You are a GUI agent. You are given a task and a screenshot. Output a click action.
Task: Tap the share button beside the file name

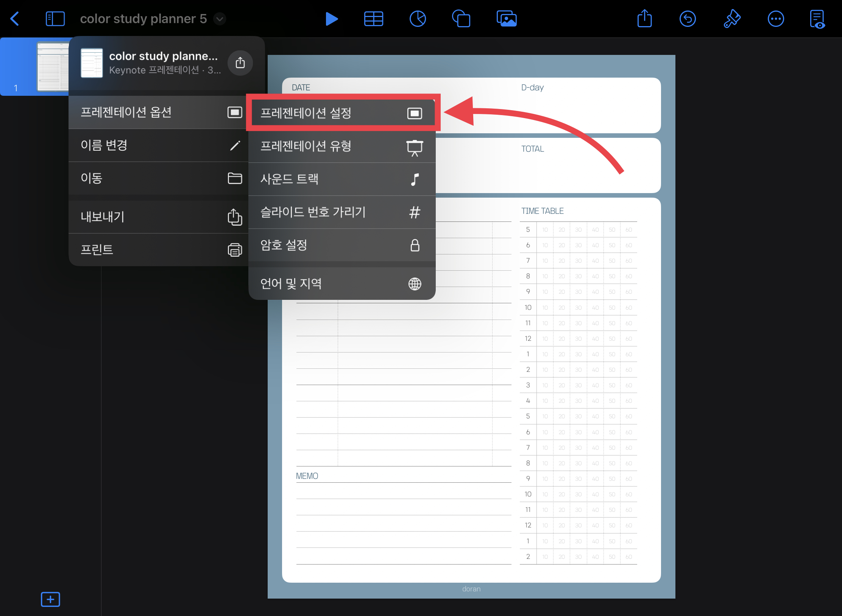pyautogui.click(x=240, y=63)
